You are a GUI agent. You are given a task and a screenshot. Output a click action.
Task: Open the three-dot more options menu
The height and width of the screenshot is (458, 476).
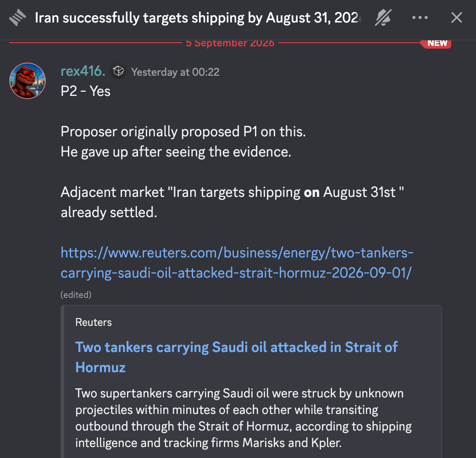[x=420, y=17]
